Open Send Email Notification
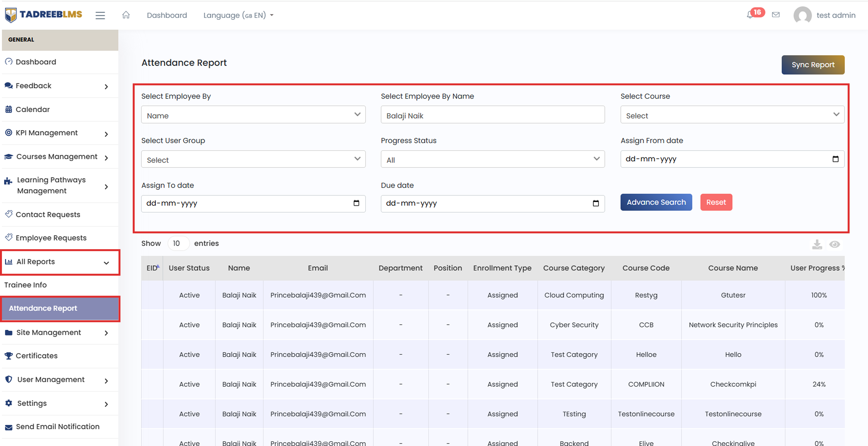The width and height of the screenshot is (868, 446). 60,427
